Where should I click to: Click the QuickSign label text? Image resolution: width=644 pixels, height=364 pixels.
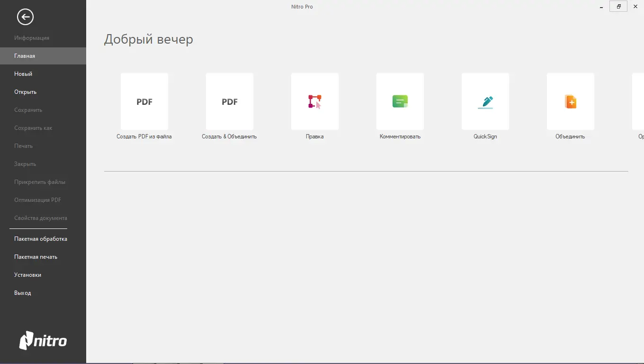(x=485, y=136)
